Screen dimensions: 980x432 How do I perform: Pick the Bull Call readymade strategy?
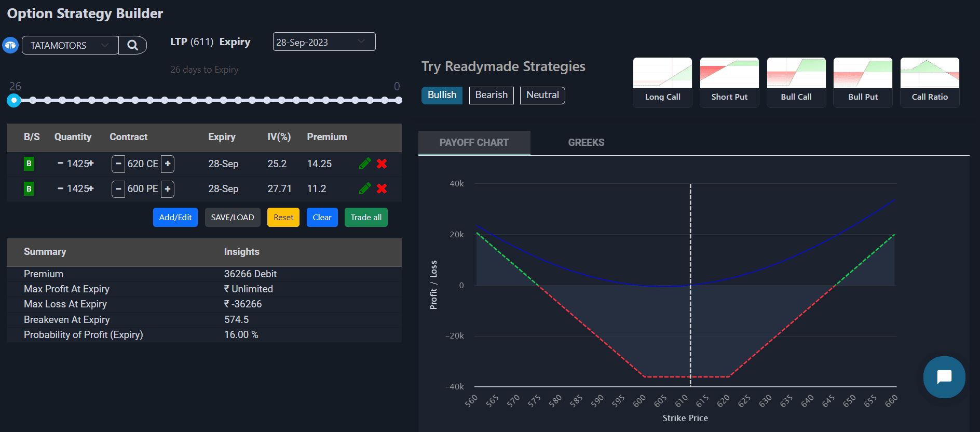tap(796, 83)
